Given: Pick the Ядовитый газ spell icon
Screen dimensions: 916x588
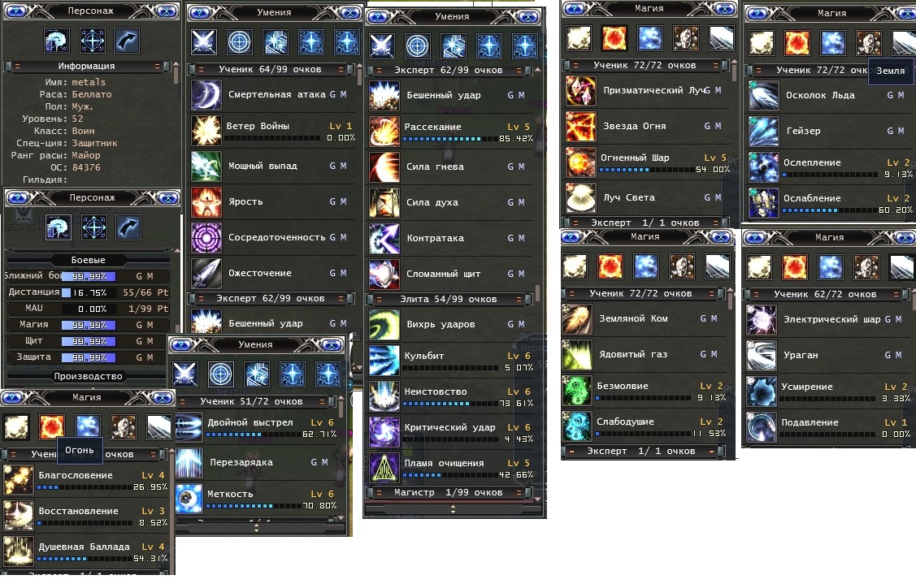Looking at the screenshot, I should coord(577,355).
